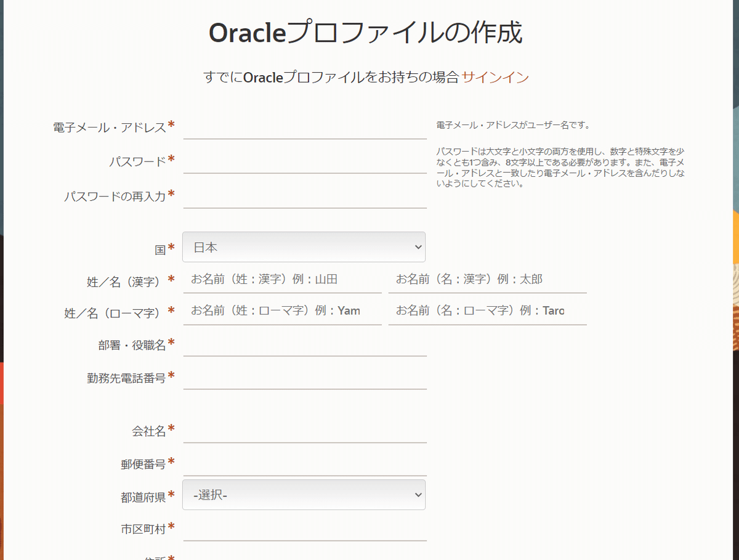Click the 姓/名(漢字) label
Viewport: 739px width, 560px height.
click(x=126, y=282)
